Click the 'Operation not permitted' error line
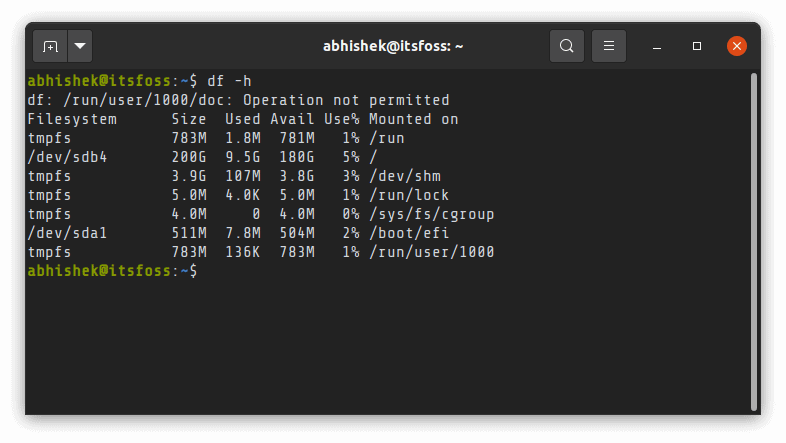Screen dimensions: 786x443 pyautogui.click(x=346, y=100)
